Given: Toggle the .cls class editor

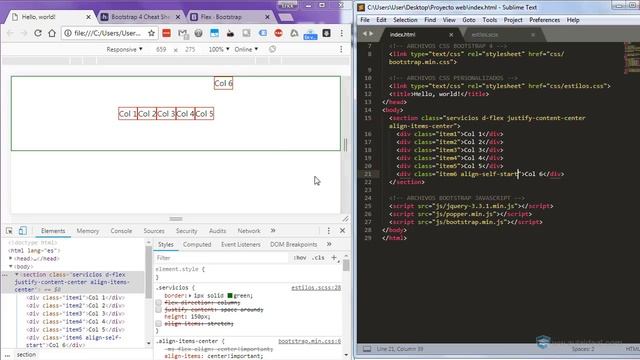Looking at the screenshot, I should pos(318,258).
